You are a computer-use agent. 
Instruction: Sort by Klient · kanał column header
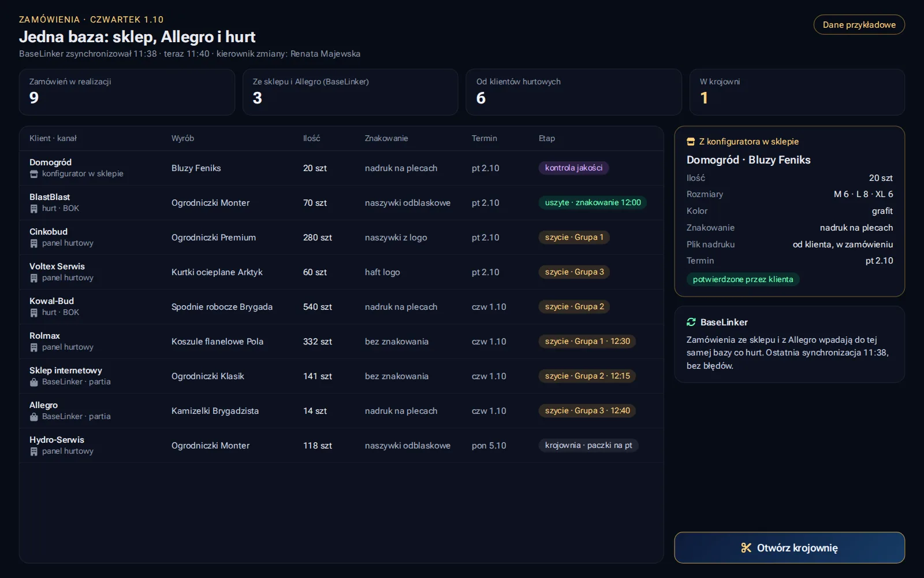53,138
